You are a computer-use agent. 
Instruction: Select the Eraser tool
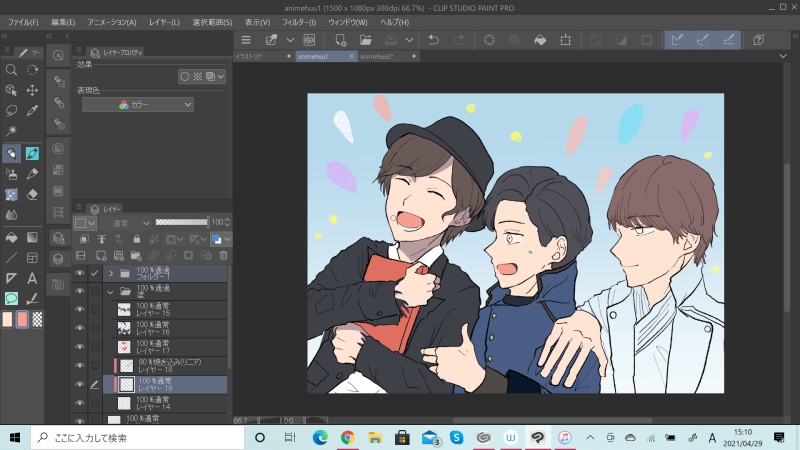[32, 194]
